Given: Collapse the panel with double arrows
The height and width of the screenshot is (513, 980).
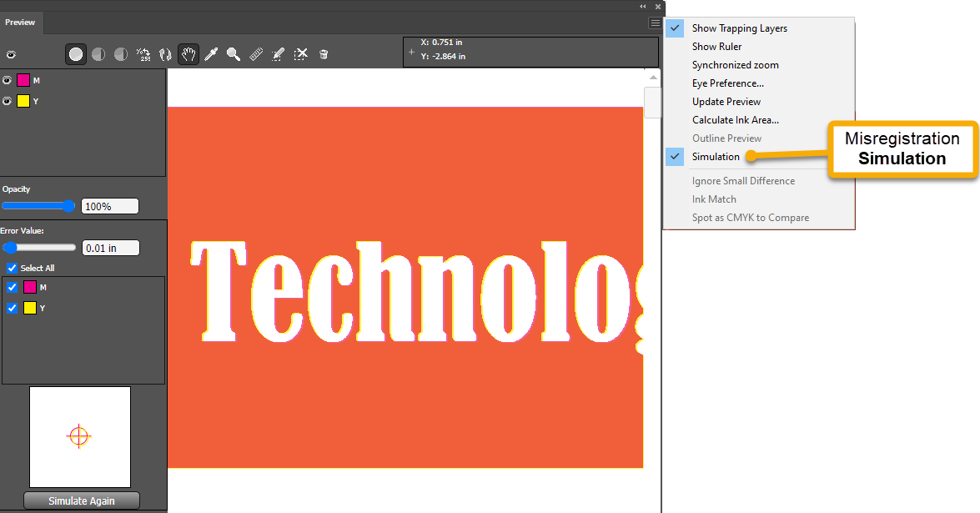Looking at the screenshot, I should click(x=642, y=6).
